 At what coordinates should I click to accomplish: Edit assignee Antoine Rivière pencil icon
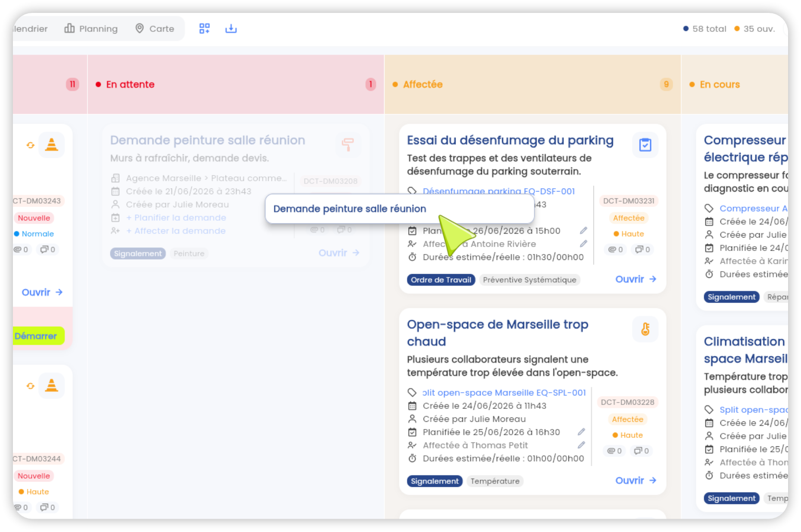click(x=584, y=244)
